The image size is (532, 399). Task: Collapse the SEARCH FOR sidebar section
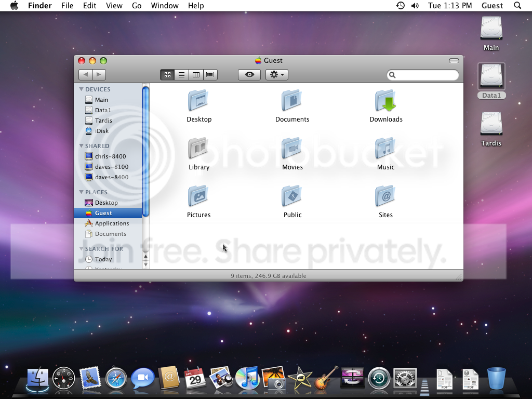(81, 249)
